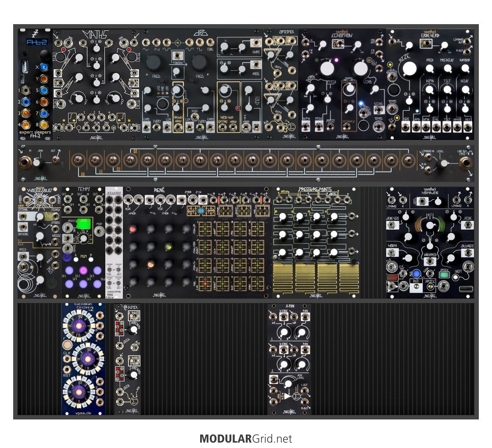
Task: Click the FINAL output jack on DPO
Action: click(x=210, y=42)
